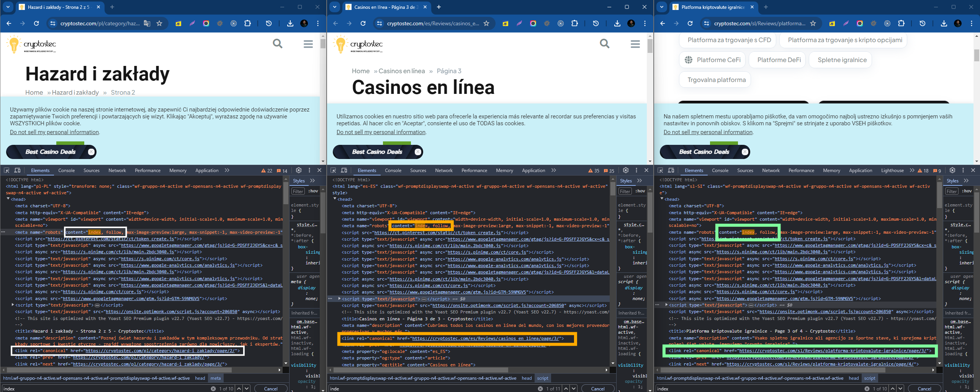Toggle device toolbar in the left DevTools
This screenshot has height=392, width=980.
coord(17,170)
